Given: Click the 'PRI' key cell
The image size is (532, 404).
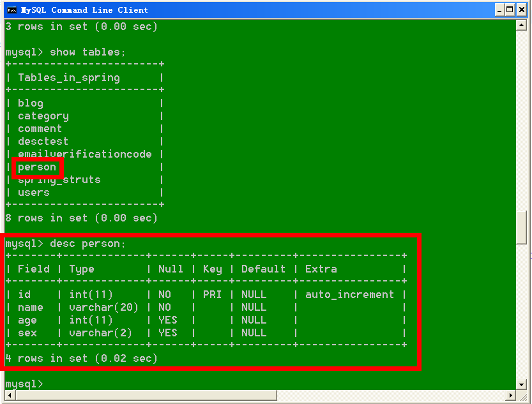Looking at the screenshot, I should [213, 294].
